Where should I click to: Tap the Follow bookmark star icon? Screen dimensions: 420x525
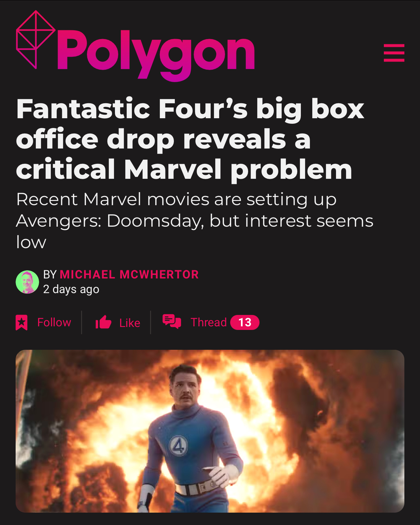21,322
